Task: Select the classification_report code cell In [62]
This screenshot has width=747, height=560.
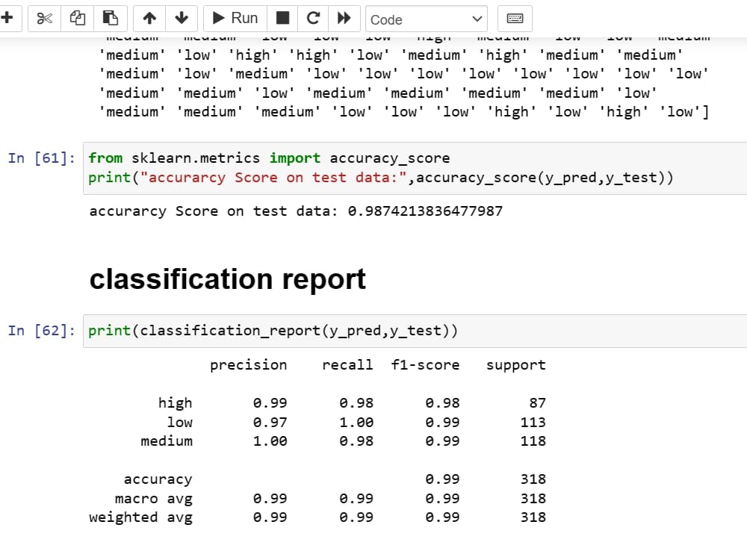Action: (x=415, y=331)
